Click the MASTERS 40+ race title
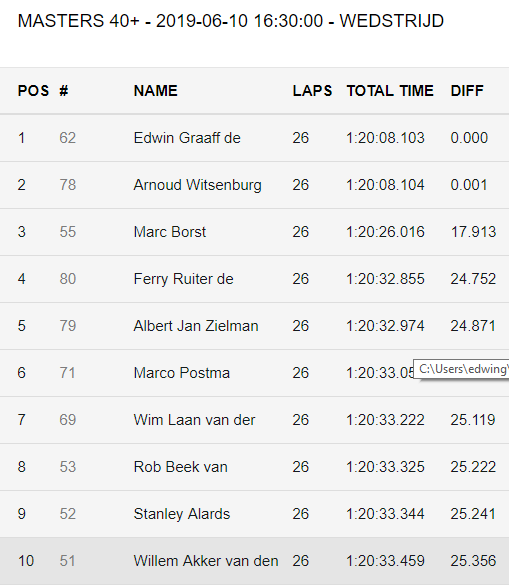This screenshot has width=509, height=585. (231, 21)
